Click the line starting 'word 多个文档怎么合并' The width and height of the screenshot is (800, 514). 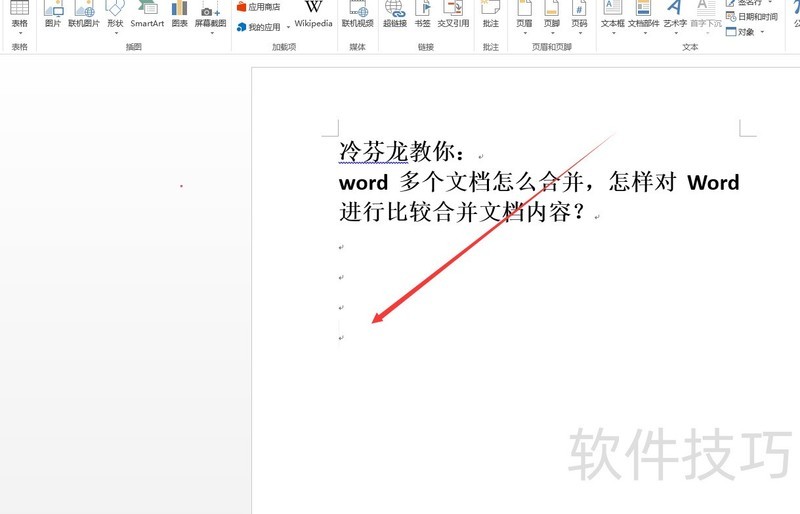(539, 182)
